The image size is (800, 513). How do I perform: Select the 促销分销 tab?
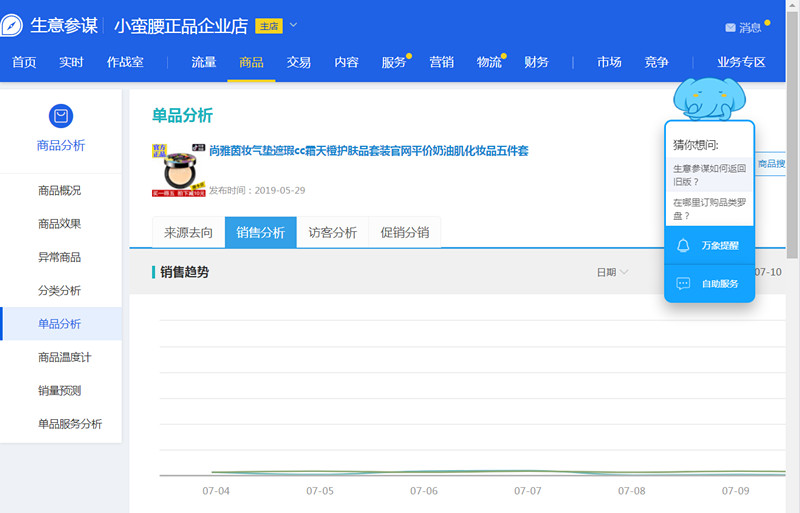[x=404, y=232]
